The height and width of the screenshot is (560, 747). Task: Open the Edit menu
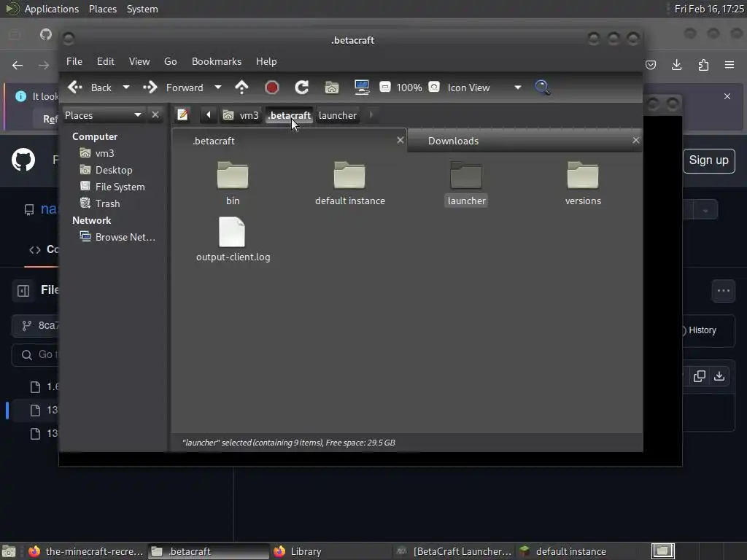105,61
